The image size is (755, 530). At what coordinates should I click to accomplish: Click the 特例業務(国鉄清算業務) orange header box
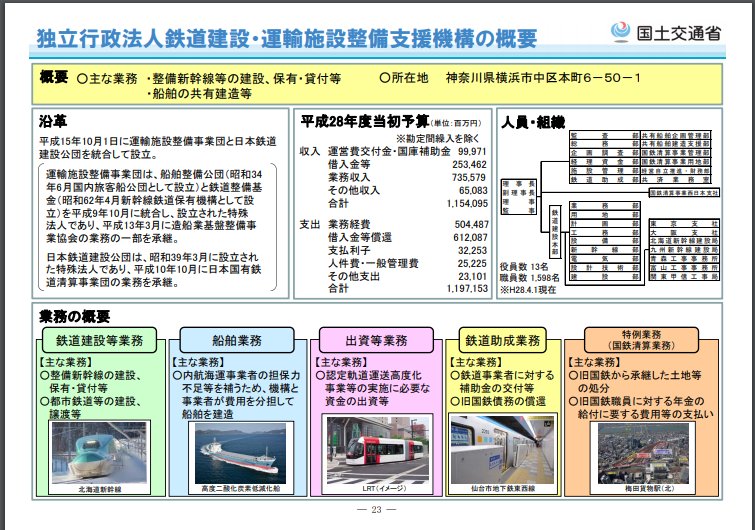[641, 340]
